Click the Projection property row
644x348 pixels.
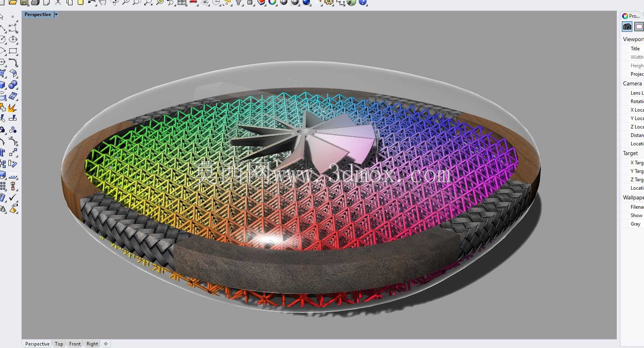[632, 74]
